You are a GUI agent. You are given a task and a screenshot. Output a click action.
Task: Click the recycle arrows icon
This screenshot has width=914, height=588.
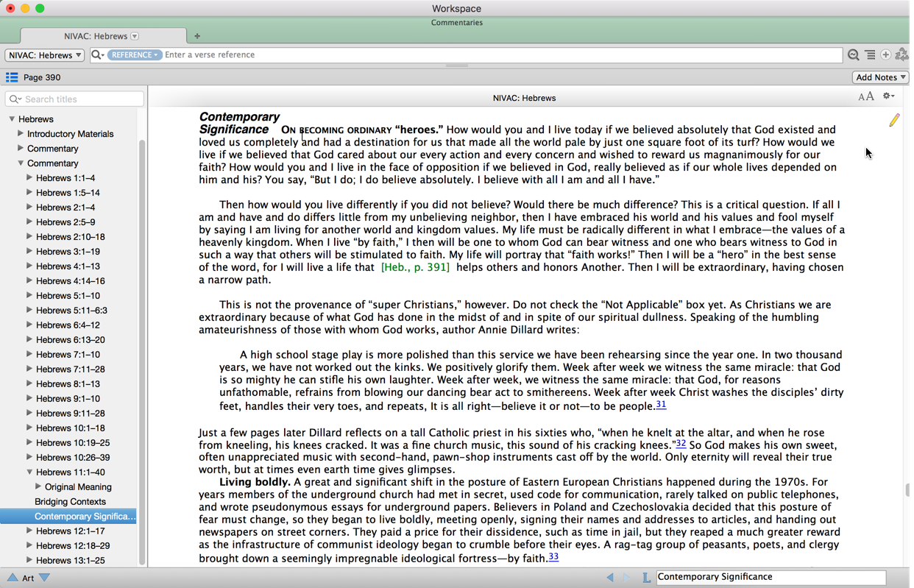pyautogui.click(x=901, y=55)
